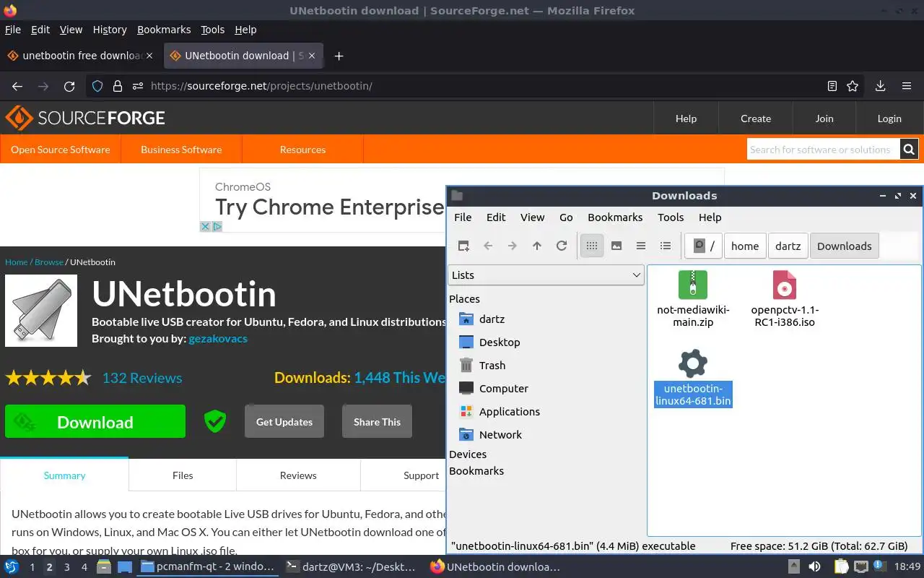This screenshot has width=924, height=578.
Task: Select openpctv-1.1-RC1-i386.iso file
Action: (x=785, y=299)
